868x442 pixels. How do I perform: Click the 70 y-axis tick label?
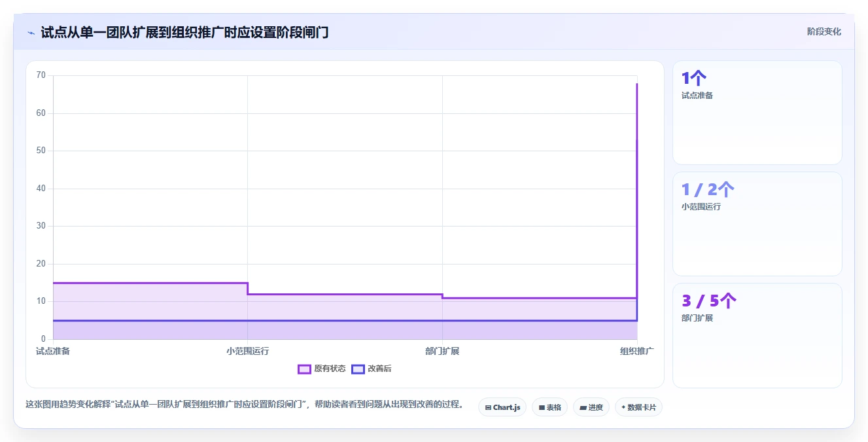click(41, 75)
